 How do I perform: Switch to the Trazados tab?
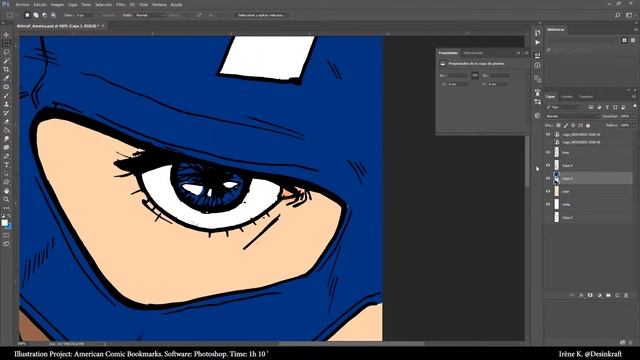tap(586, 97)
